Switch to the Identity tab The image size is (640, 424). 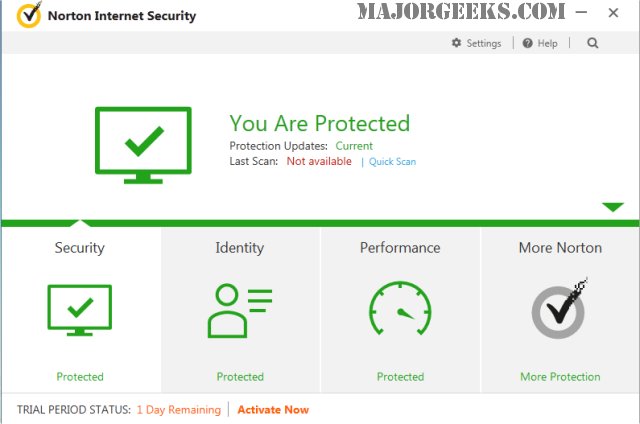(x=240, y=248)
